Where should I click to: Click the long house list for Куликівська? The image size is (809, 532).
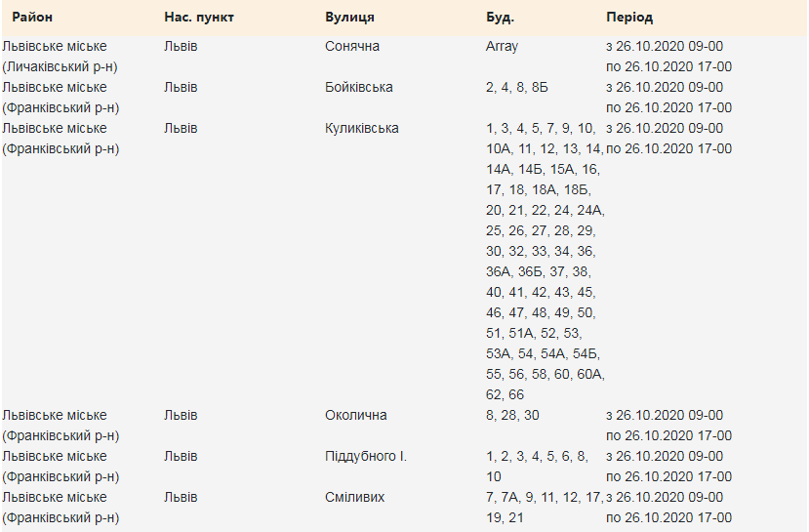[544, 262]
